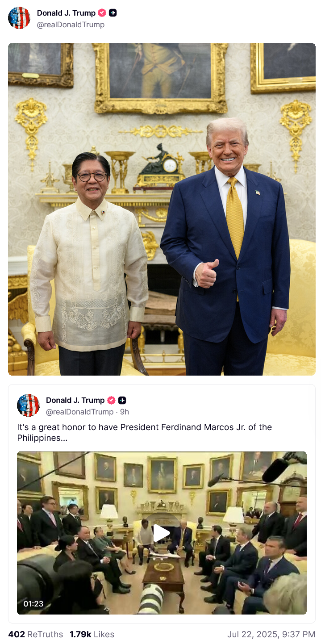Click the verified badge in quoted post
Viewport: 321px width, 644px height.
111,400
